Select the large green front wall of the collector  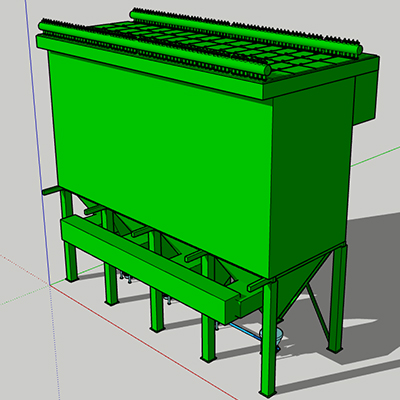(x=162, y=163)
